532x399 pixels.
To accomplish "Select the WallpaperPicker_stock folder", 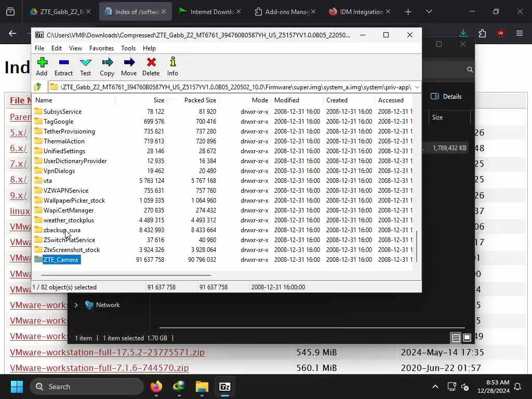I will pyautogui.click(x=74, y=200).
